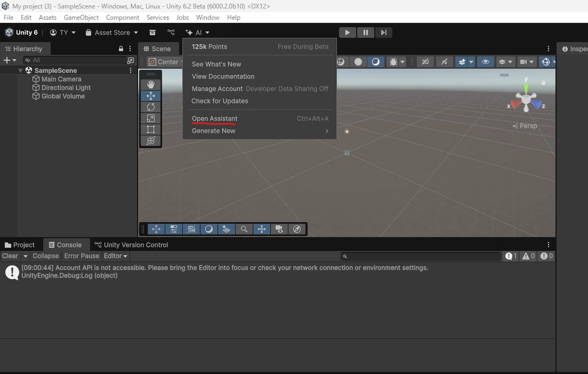The height and width of the screenshot is (374, 588).
Task: Click the Clear console button
Action: point(10,256)
